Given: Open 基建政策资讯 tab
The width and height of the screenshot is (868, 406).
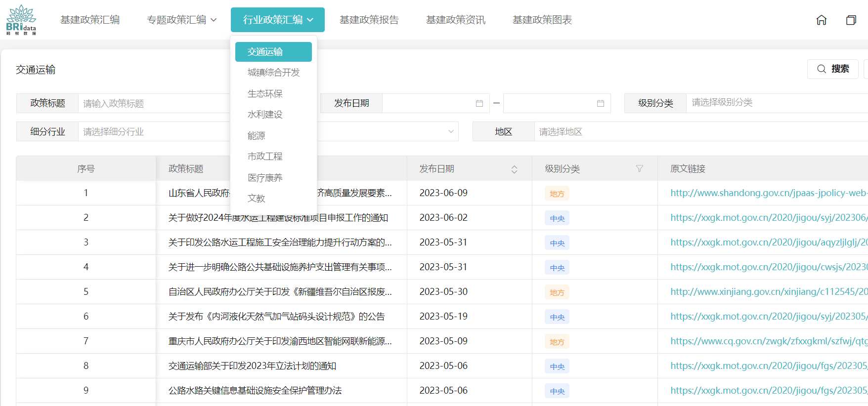Looking at the screenshot, I should [x=456, y=20].
